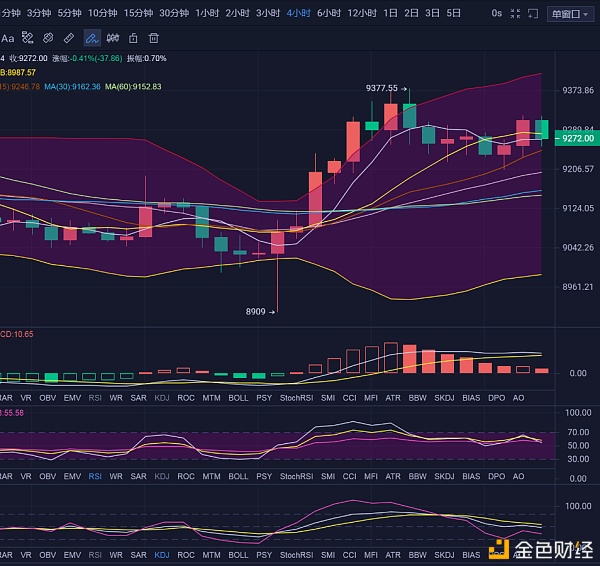Toggle the highlighted KDJ indicator
The width and height of the screenshot is (600, 566).
click(x=161, y=554)
